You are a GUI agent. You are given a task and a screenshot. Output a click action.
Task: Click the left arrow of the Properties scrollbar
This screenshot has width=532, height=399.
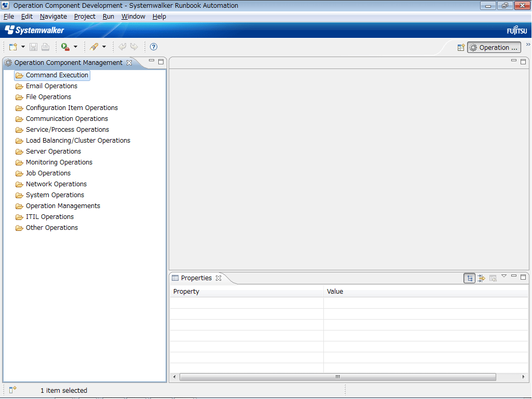point(174,377)
